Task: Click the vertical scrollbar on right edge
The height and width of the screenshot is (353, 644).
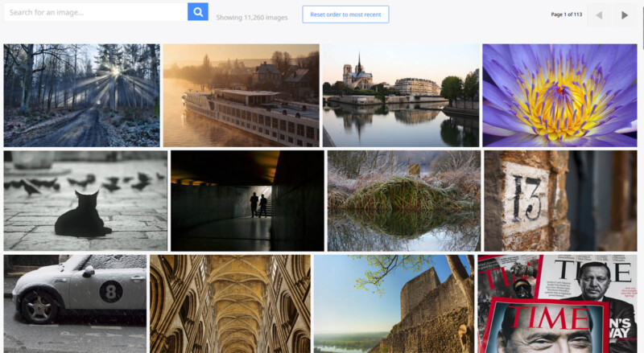Action: point(641,177)
